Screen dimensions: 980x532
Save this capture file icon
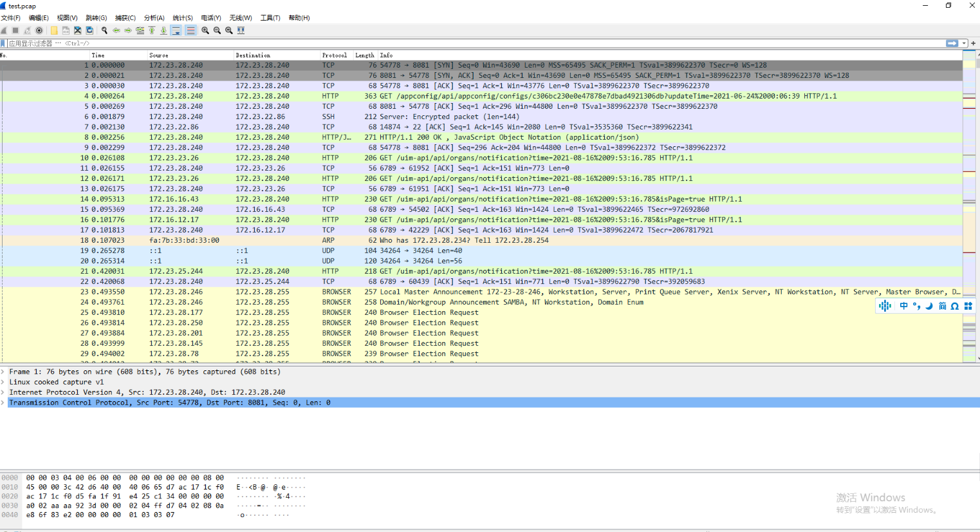click(x=66, y=30)
